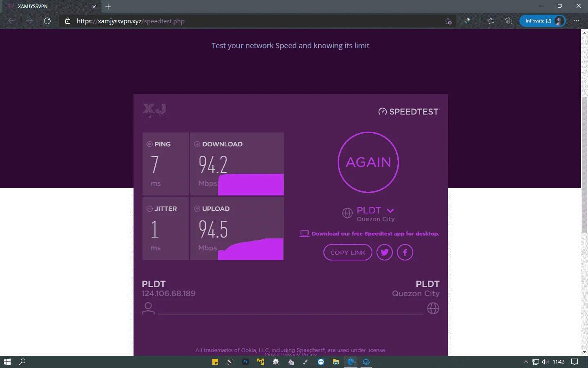Click the AGAIN button to rerun the speed test
The height and width of the screenshot is (368, 588).
(368, 162)
